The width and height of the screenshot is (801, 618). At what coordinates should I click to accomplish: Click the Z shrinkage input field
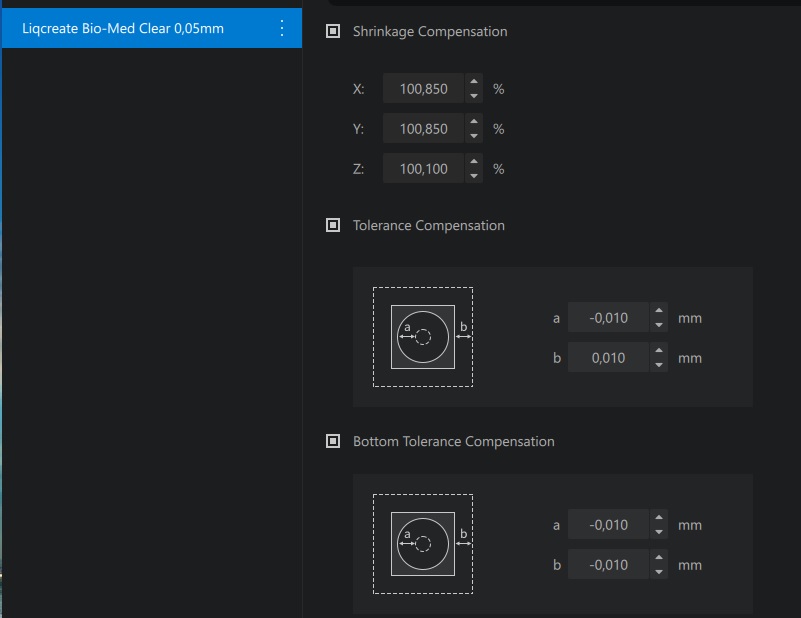[x=423, y=169]
